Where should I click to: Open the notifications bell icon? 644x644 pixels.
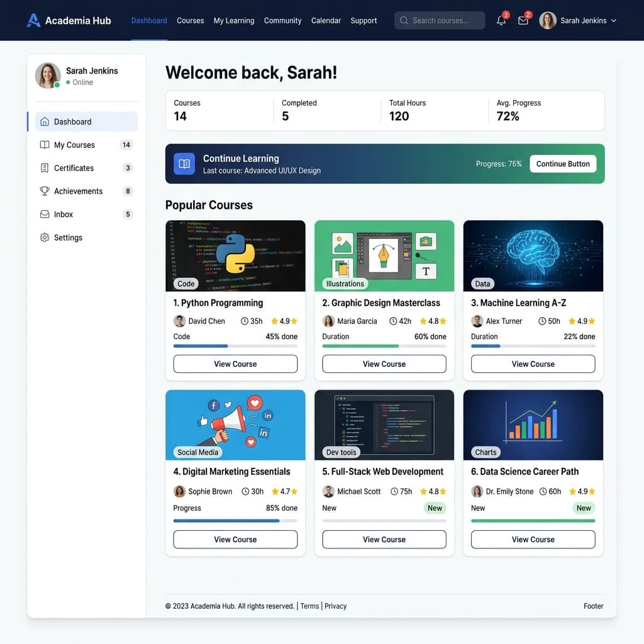tap(501, 21)
